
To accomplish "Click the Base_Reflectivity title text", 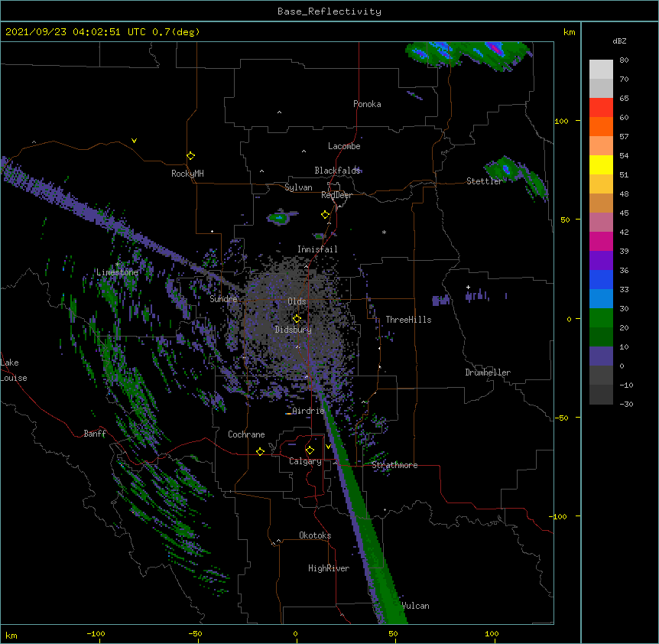I will pyautogui.click(x=329, y=11).
